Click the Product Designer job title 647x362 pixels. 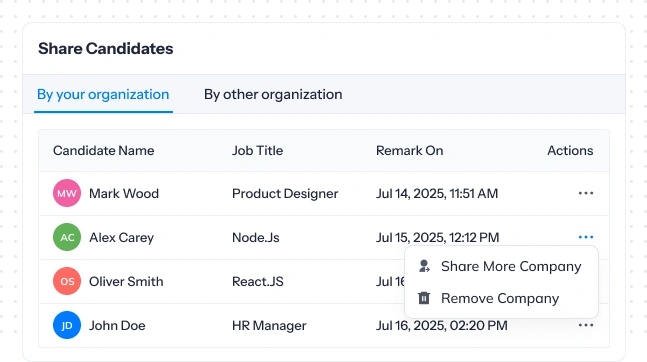285,194
